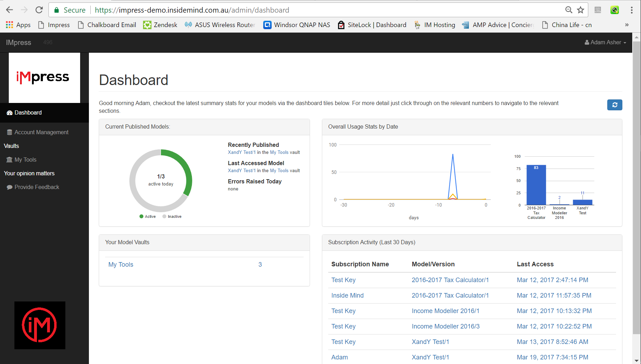This screenshot has width=641, height=364.
Task: Expand the Adam Asher user dropdown
Action: point(606,42)
